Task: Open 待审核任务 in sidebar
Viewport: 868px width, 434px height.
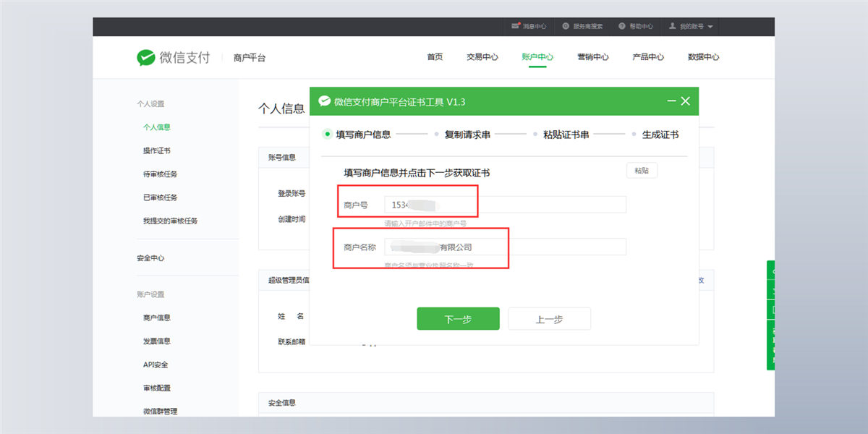Action: point(160,174)
